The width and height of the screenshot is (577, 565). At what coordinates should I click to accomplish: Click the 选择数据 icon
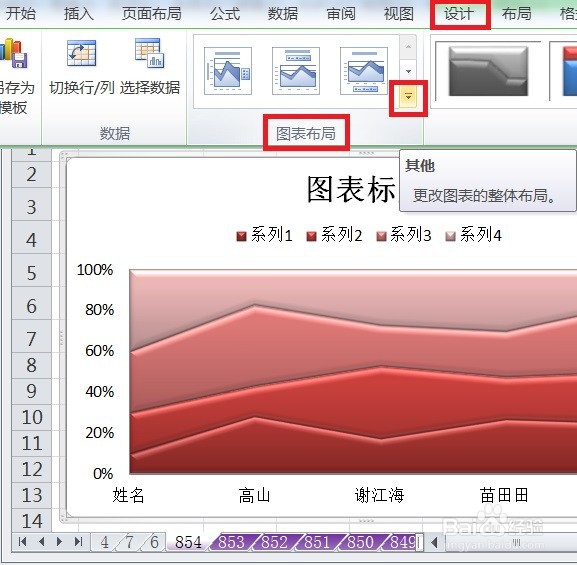(149, 53)
